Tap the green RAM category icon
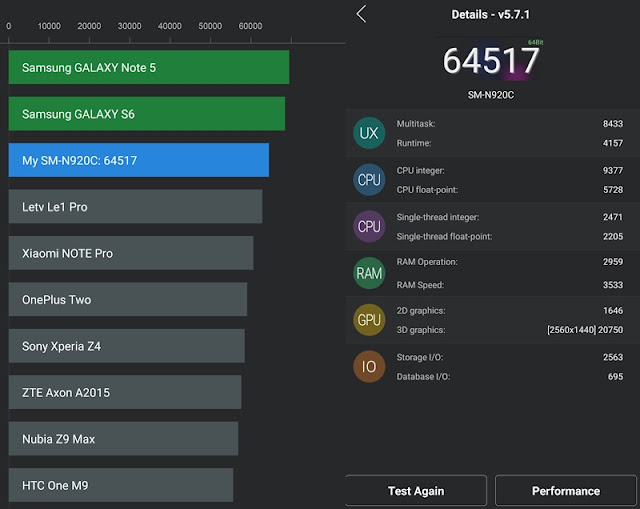 tap(369, 273)
